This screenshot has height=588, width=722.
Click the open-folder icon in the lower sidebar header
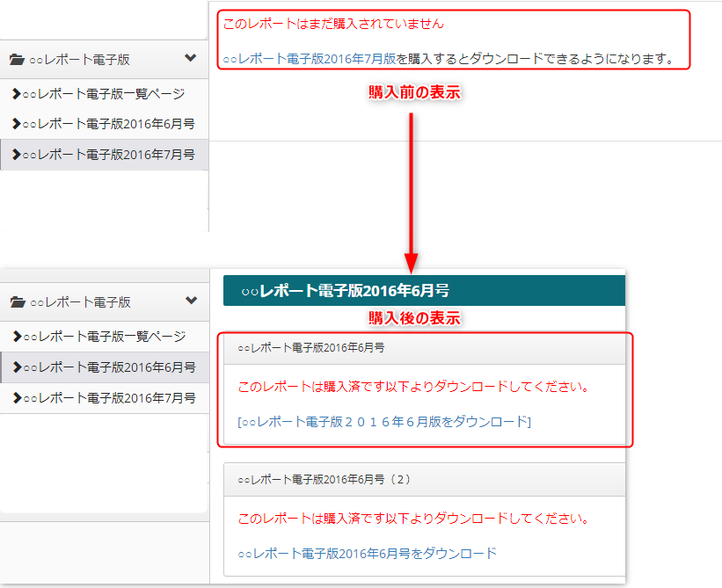pyautogui.click(x=18, y=302)
